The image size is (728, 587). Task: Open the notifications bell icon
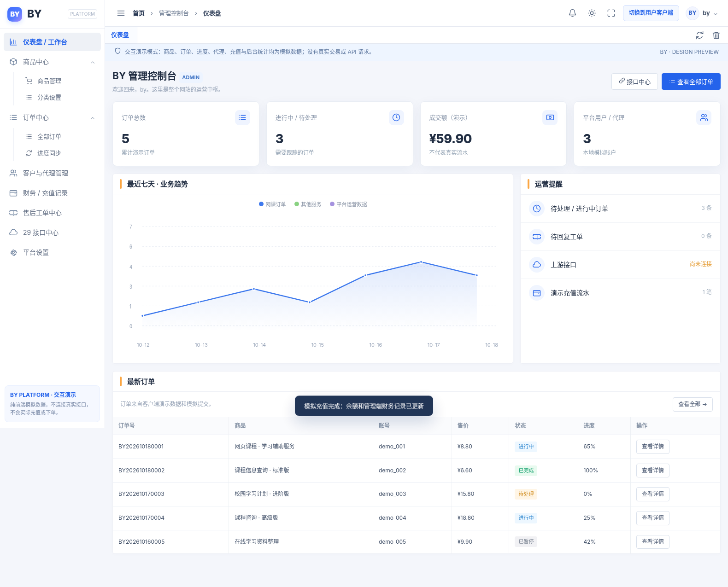572,13
